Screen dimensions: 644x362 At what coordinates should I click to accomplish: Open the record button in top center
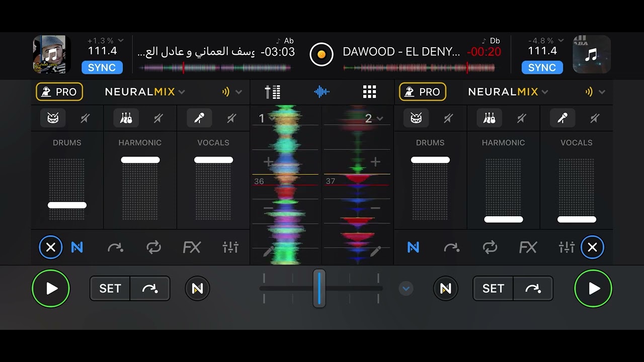[321, 54]
